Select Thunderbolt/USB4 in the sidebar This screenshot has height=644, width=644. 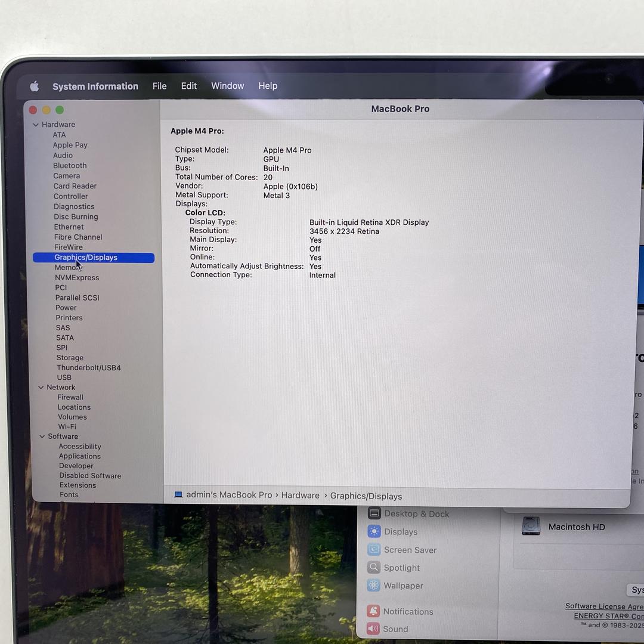(x=89, y=367)
